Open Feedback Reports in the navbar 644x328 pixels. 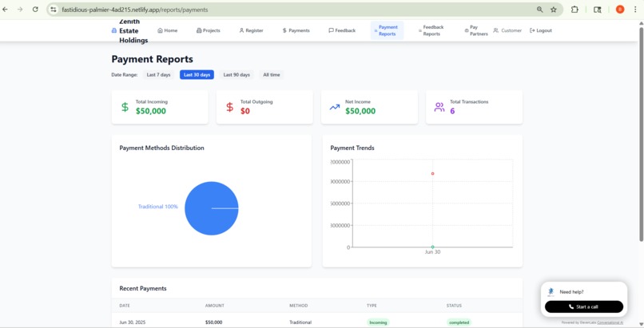click(x=431, y=30)
